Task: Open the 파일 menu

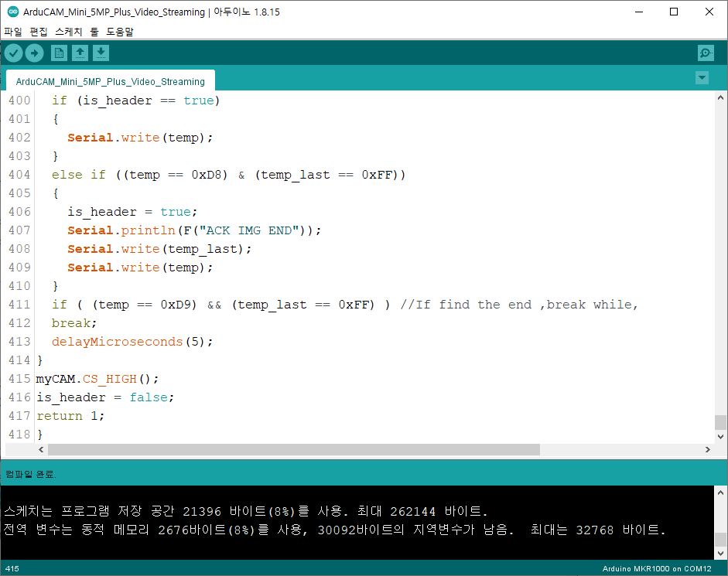Action: 13,32
